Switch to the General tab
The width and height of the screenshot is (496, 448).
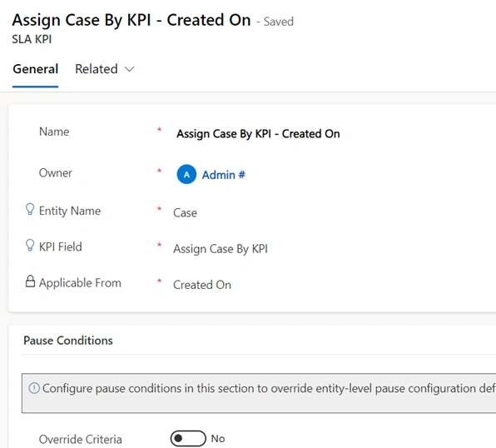point(36,69)
